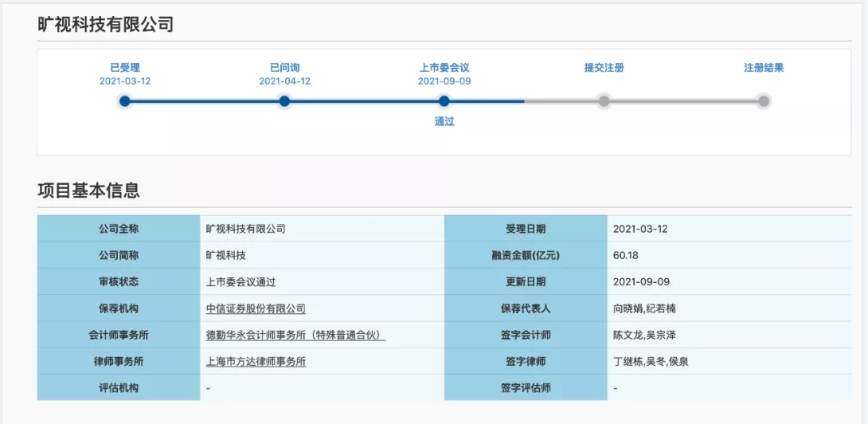
Task: Click the 保荐代表人 header cell
Action: point(526,308)
